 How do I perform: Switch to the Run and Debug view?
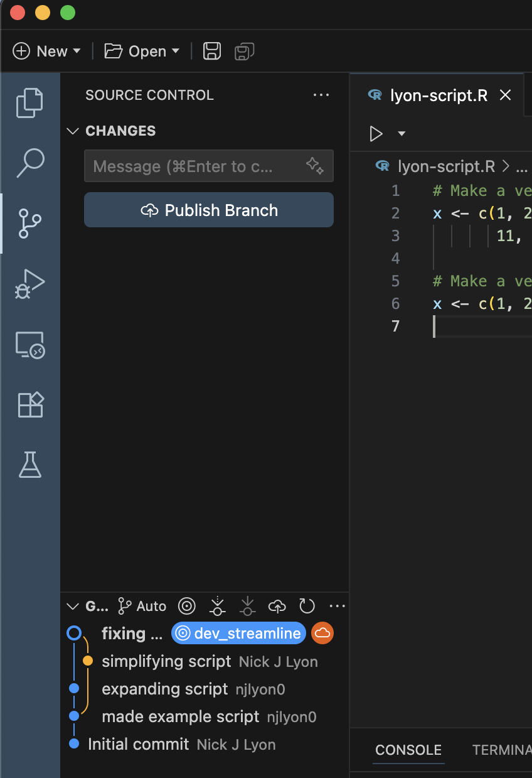[29, 283]
